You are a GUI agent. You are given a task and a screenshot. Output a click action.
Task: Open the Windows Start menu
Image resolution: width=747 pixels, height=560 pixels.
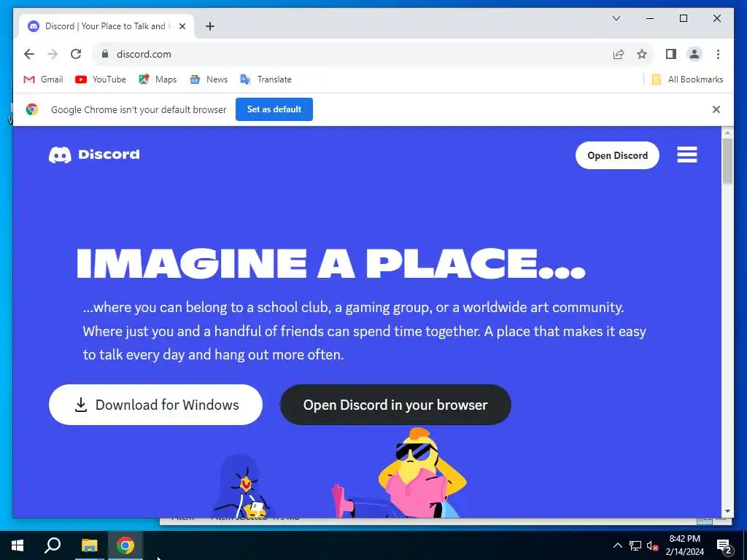point(18,545)
